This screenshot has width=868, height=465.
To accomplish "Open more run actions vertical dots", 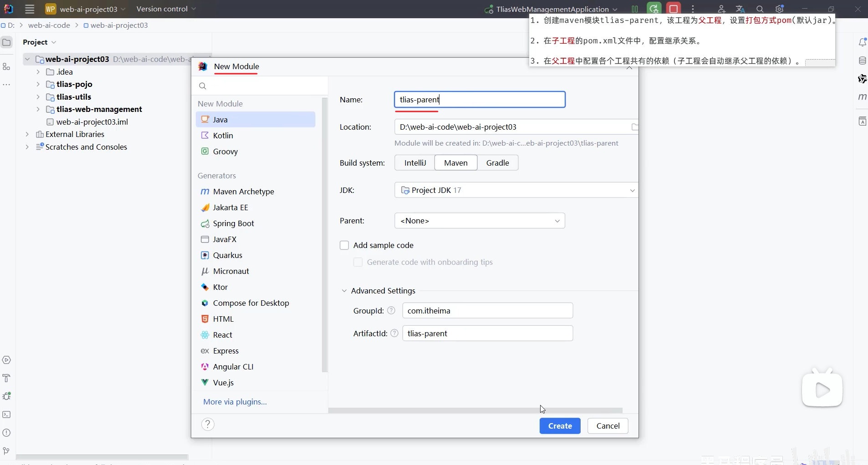I will point(693,9).
